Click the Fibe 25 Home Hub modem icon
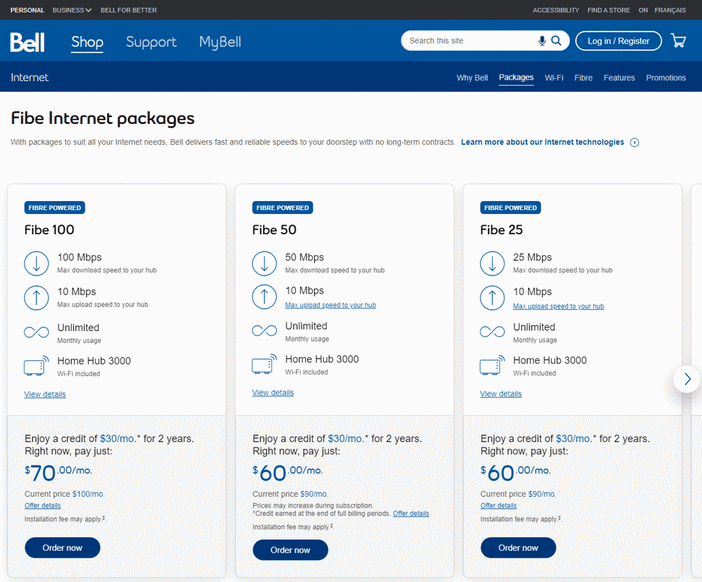 coord(492,365)
